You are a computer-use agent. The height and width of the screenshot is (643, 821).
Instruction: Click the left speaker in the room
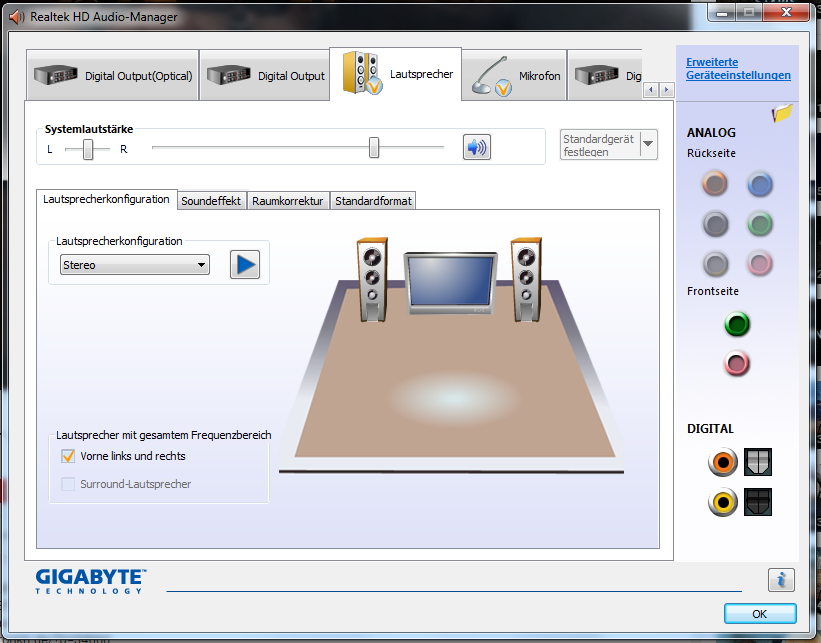372,280
